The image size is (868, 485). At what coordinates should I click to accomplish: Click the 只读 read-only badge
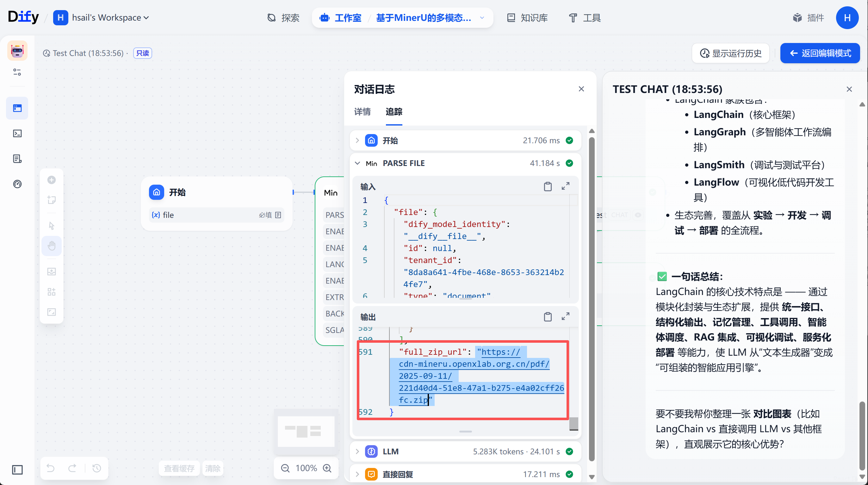(x=143, y=53)
